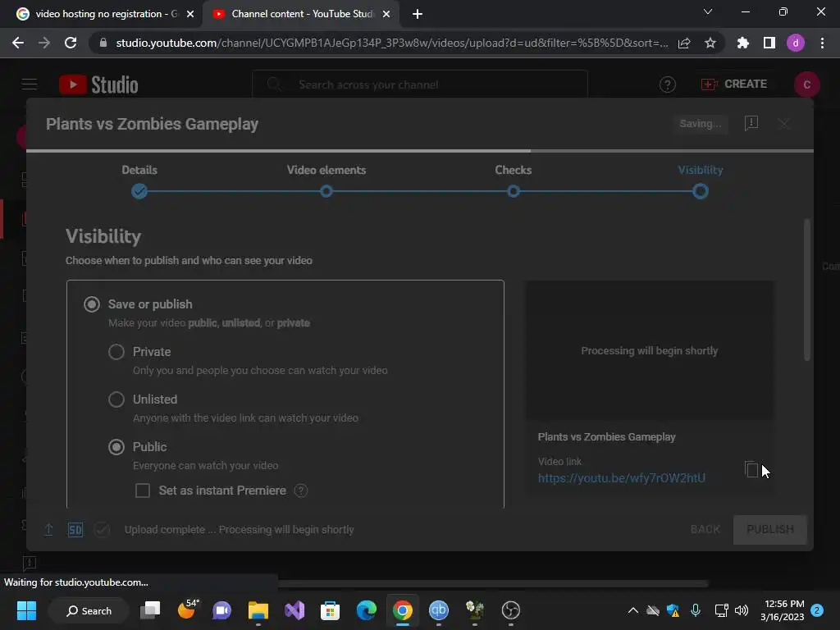Select Unlisted visibility

pos(116,399)
